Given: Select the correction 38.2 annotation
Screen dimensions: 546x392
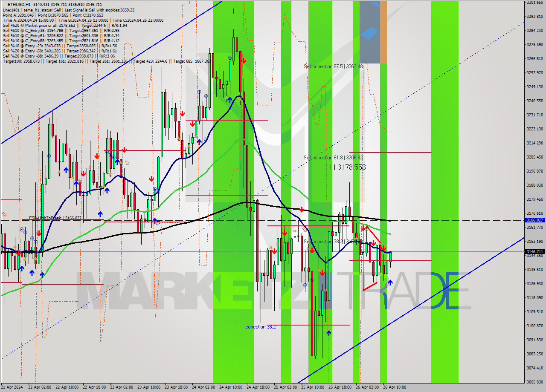Looking at the screenshot, I should click(x=261, y=327).
